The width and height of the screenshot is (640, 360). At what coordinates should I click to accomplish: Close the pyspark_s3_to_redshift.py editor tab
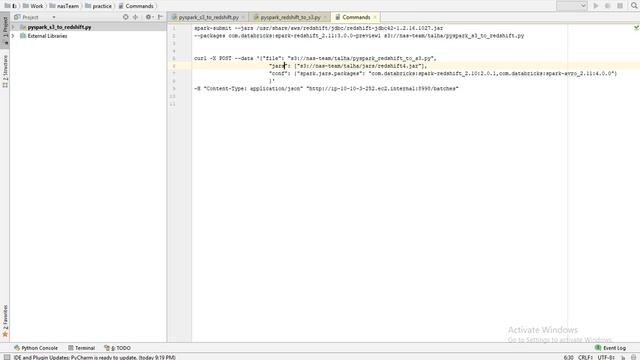tap(243, 17)
